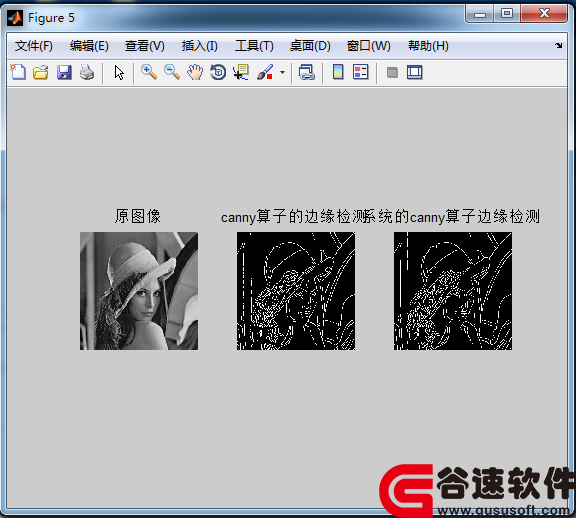Open the 插入(I) menu
The width and height of the screenshot is (576, 518).
[x=199, y=46]
